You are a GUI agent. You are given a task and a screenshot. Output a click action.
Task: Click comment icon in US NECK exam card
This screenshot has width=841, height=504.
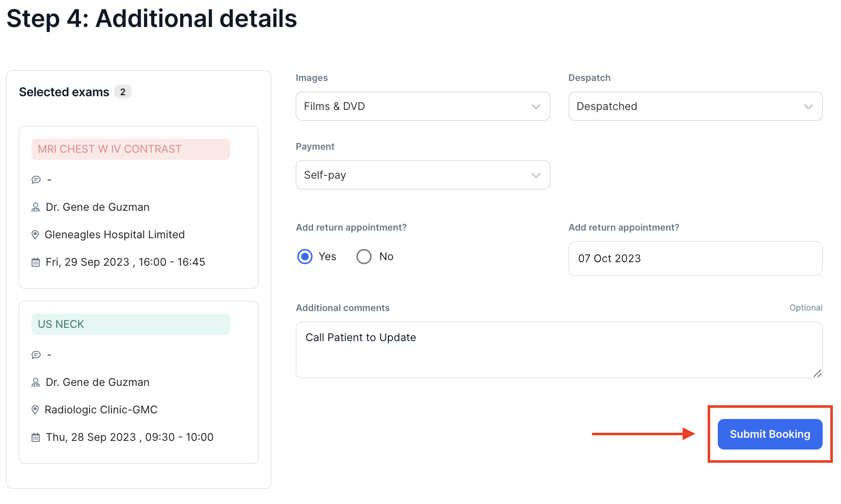pyautogui.click(x=36, y=355)
